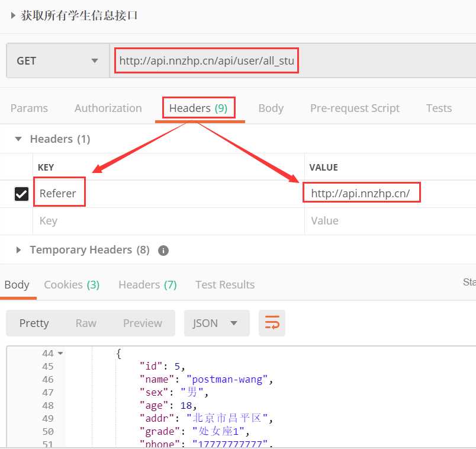Open the Pre-request Script tab
The image size is (476, 449).
click(x=355, y=108)
